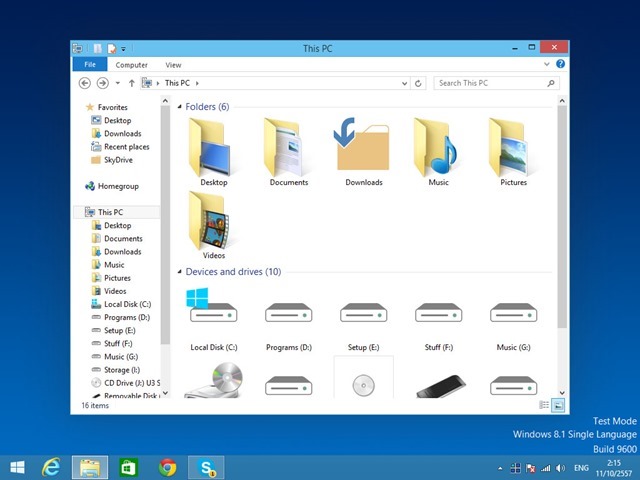Open Explorer Help question mark icon
Screen dimensions: 640x480
pyautogui.click(x=560, y=64)
